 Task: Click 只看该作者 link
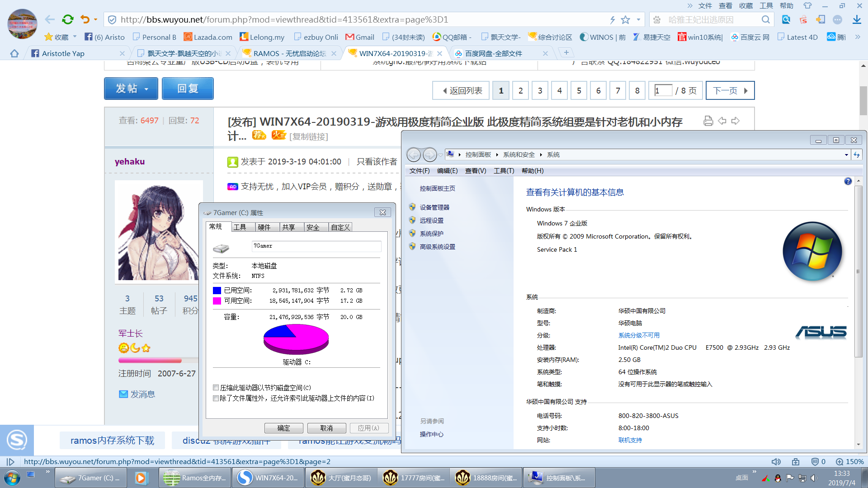tap(377, 161)
